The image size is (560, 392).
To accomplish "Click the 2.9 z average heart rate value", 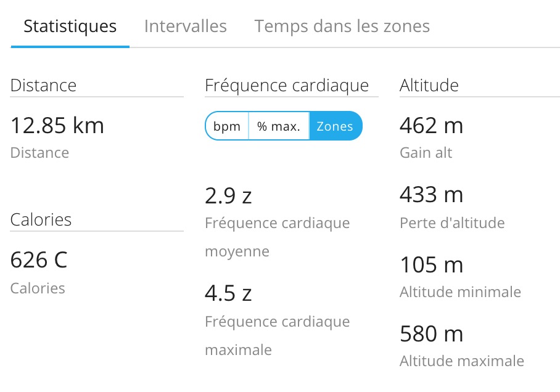I will 228,196.
